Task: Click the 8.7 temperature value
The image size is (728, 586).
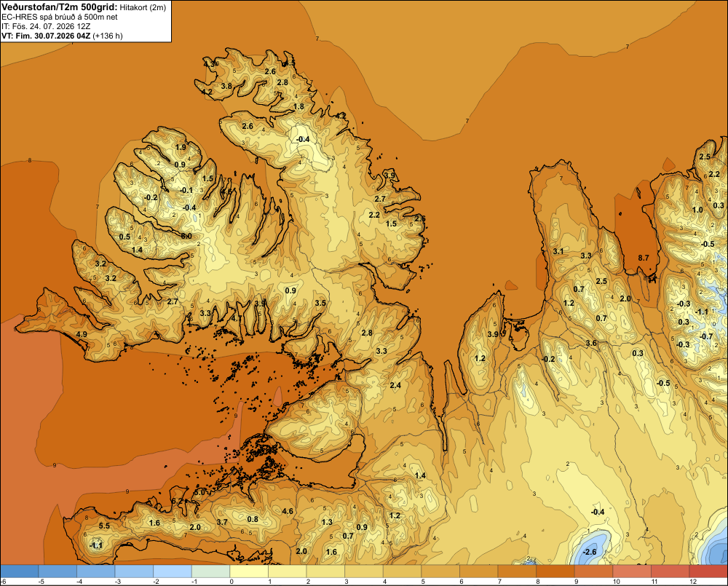Action: [x=644, y=258]
